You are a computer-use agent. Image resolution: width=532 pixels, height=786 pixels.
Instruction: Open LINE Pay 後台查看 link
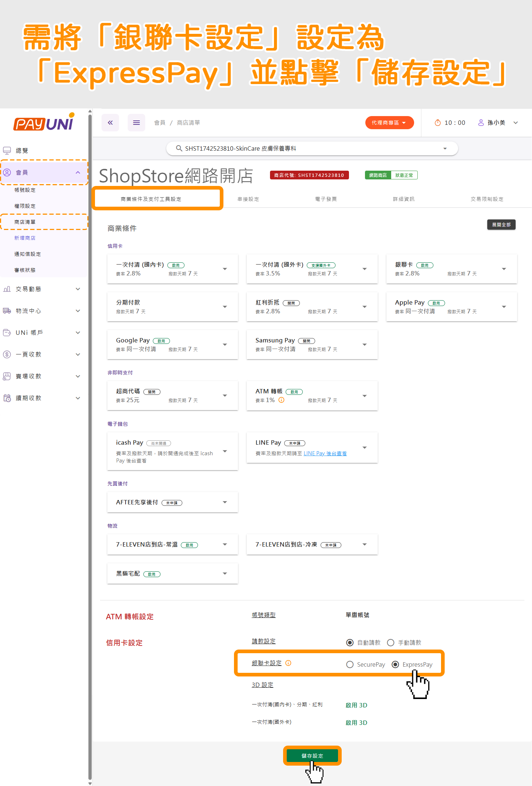pos(325,453)
